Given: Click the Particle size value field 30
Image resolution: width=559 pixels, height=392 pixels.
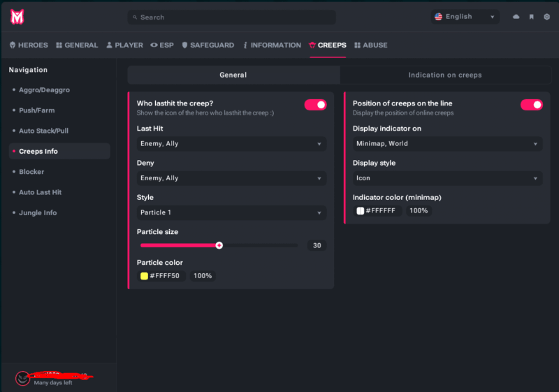Looking at the screenshot, I should (x=317, y=245).
